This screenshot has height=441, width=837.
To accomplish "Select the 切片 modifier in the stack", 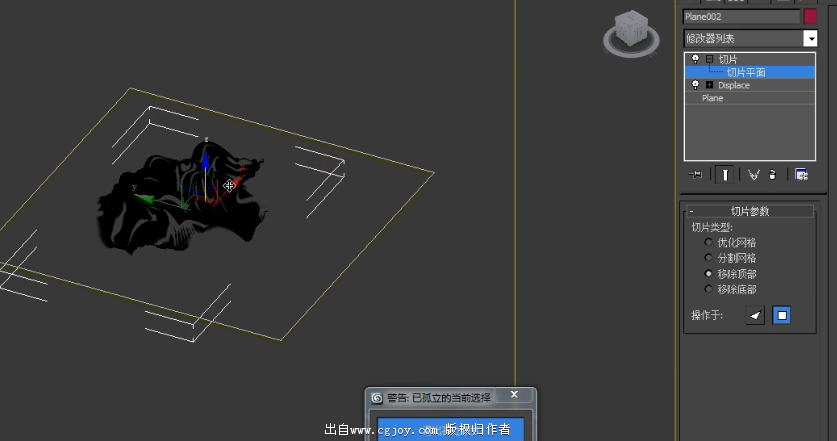I will pyautogui.click(x=728, y=59).
